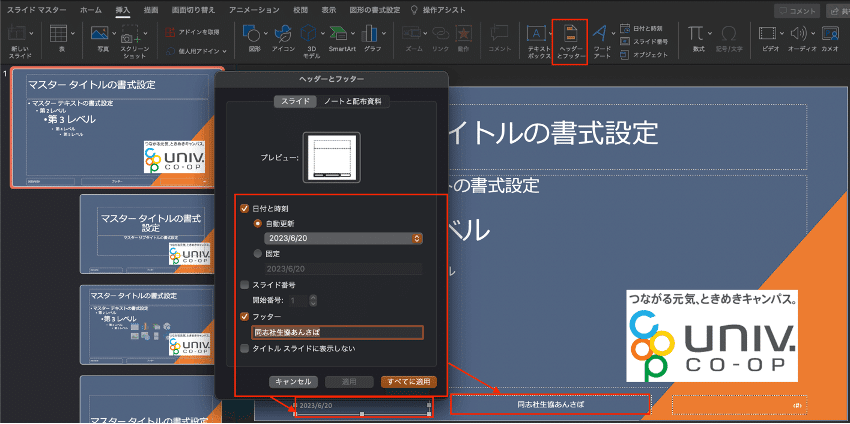Screen dimensions: 850x424
Task: Switch to スライド マスター tab
Action: [x=36, y=10]
